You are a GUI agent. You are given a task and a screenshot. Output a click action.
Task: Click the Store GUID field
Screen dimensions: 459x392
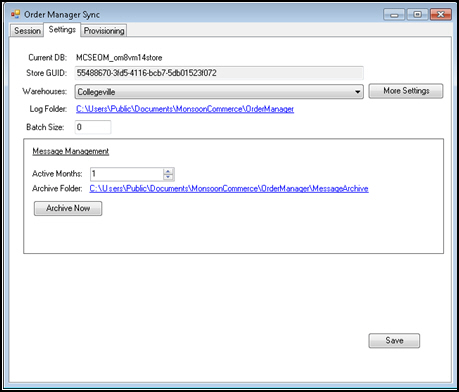219,73
